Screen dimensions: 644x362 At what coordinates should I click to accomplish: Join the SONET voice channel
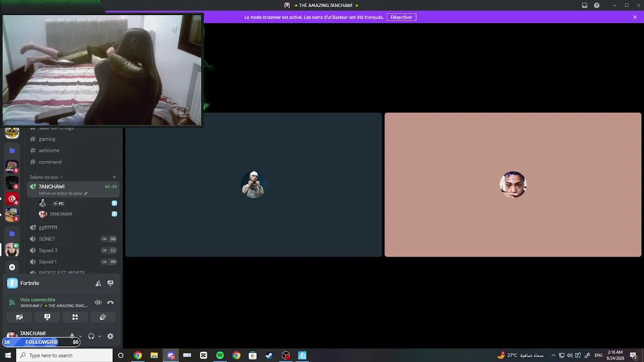73,239
